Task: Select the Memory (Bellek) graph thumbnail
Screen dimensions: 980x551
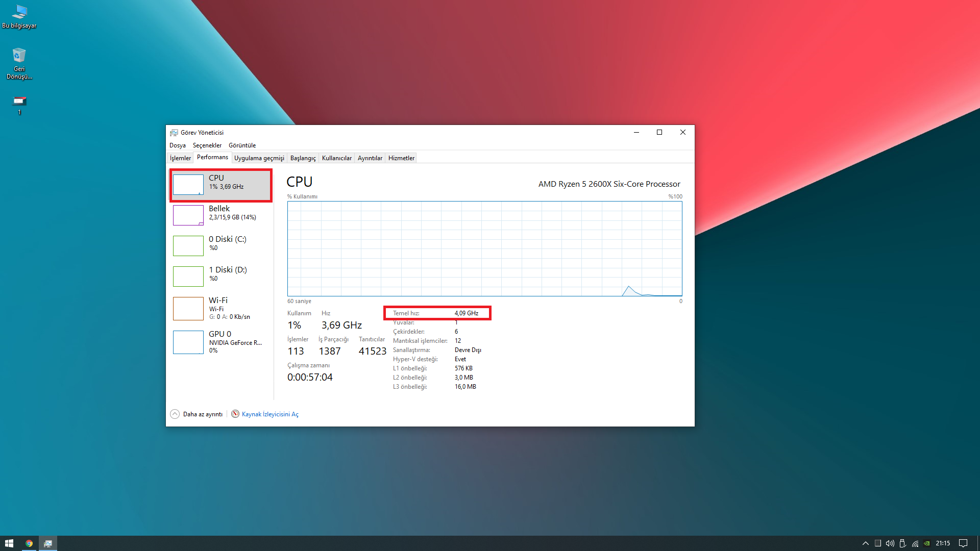Action: 188,215
